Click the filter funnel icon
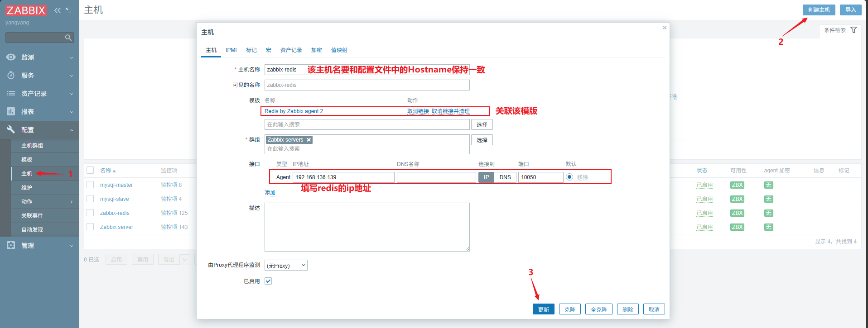 (x=854, y=30)
